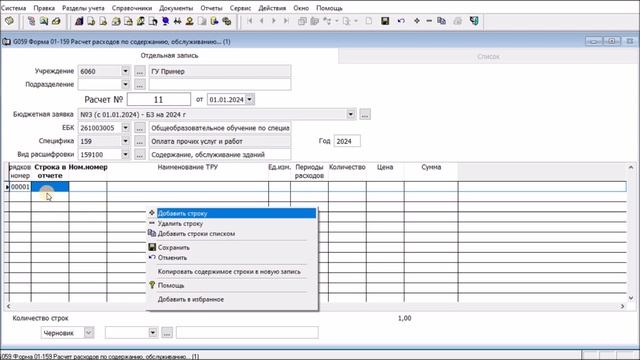Click the ellipsis button next to Вид расшифровки

140,155
